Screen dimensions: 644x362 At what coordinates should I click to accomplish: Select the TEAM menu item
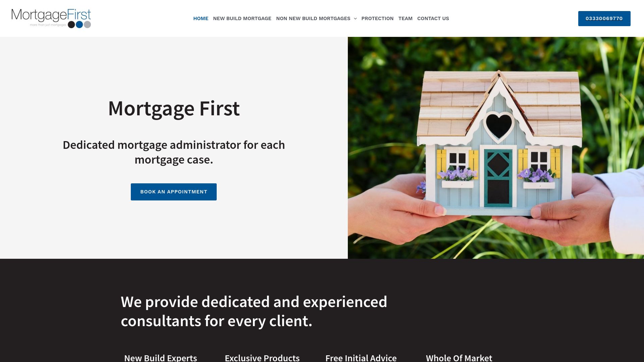[405, 18]
